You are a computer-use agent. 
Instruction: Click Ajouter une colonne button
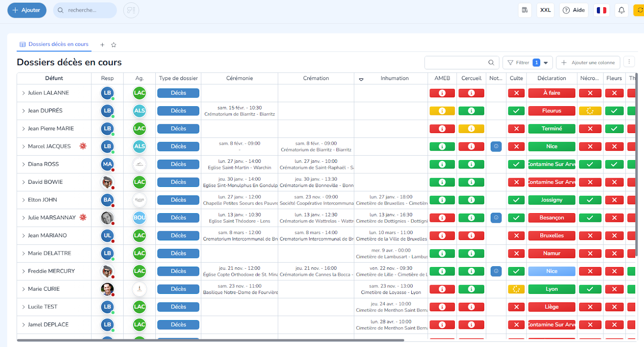point(588,62)
